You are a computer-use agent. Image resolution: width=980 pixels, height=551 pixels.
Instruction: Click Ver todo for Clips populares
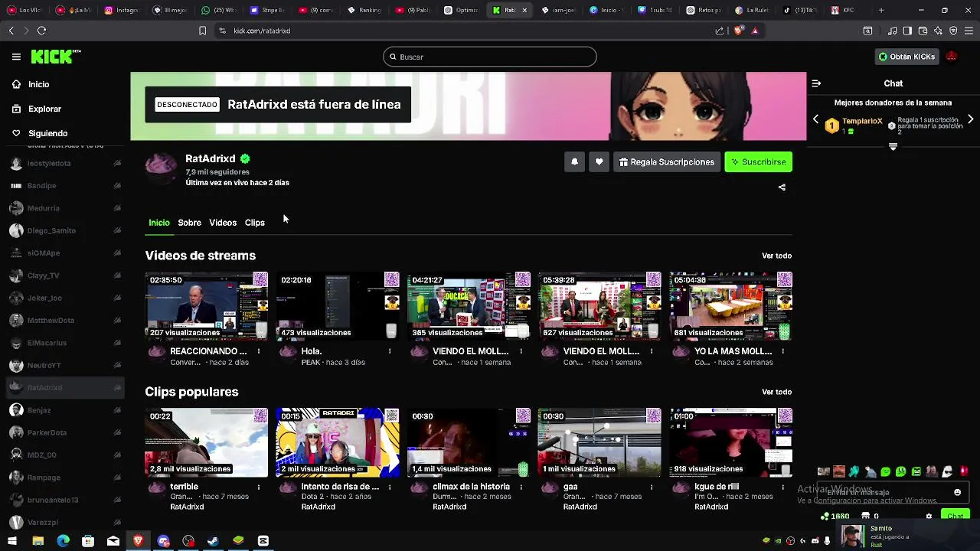776,392
